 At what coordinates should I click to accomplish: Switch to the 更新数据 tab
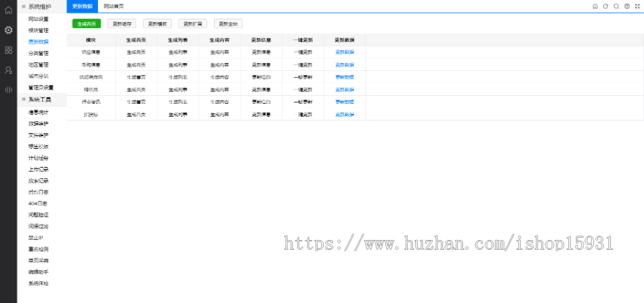click(x=82, y=6)
